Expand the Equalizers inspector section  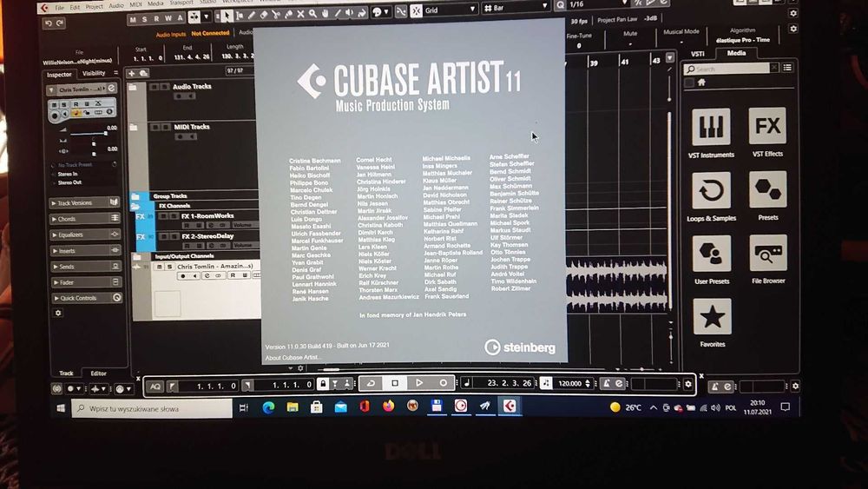click(85, 235)
